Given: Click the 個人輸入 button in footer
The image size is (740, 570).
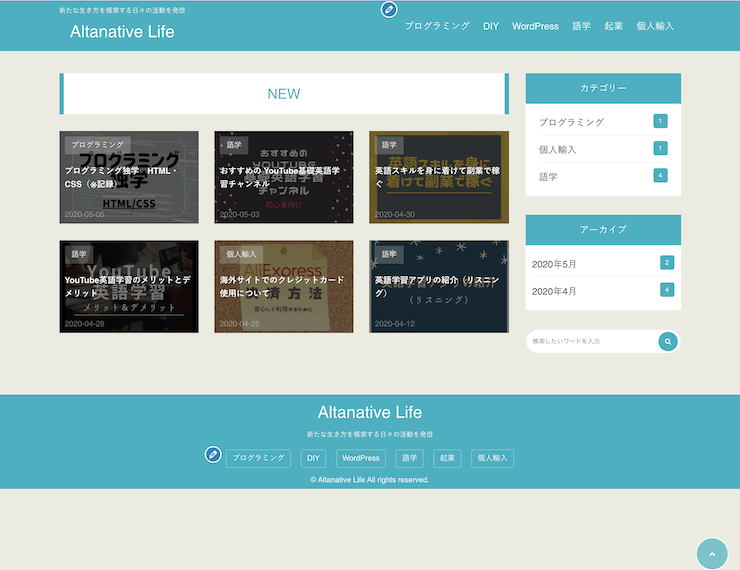Looking at the screenshot, I should click(x=492, y=458).
